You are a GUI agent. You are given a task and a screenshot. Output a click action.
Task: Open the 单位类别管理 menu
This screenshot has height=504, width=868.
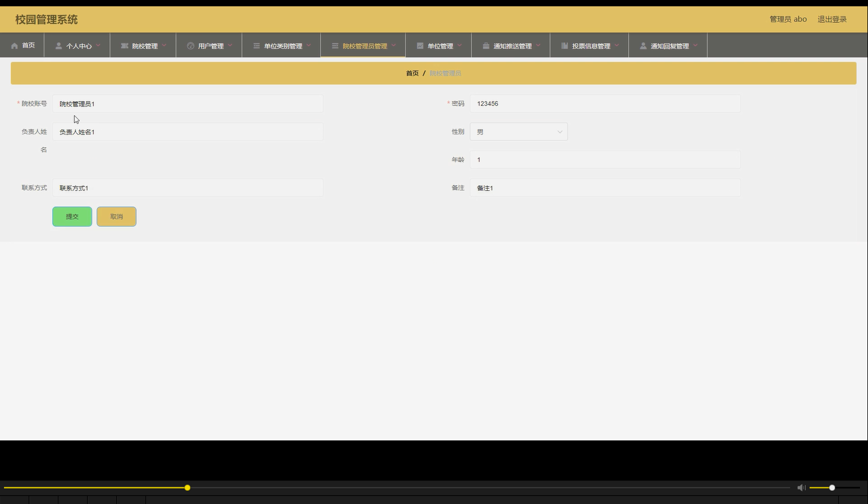coord(281,45)
